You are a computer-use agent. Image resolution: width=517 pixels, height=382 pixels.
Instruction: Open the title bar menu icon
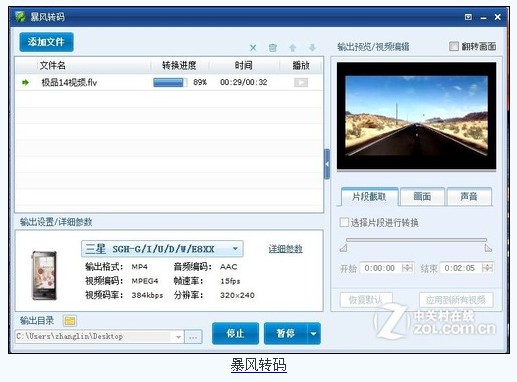[x=468, y=17]
